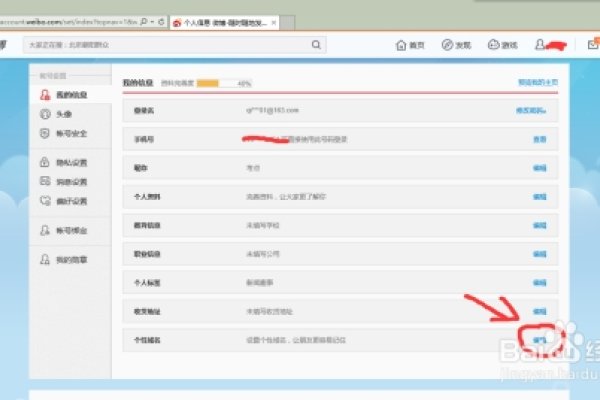Click 修改密码 link in 登录名 row

pyautogui.click(x=531, y=111)
